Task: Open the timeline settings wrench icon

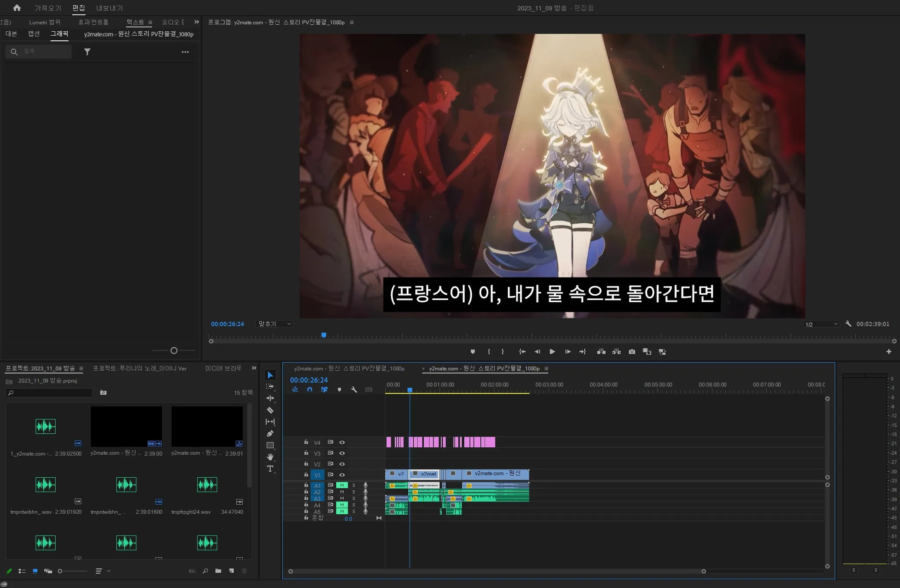Action: pos(354,390)
